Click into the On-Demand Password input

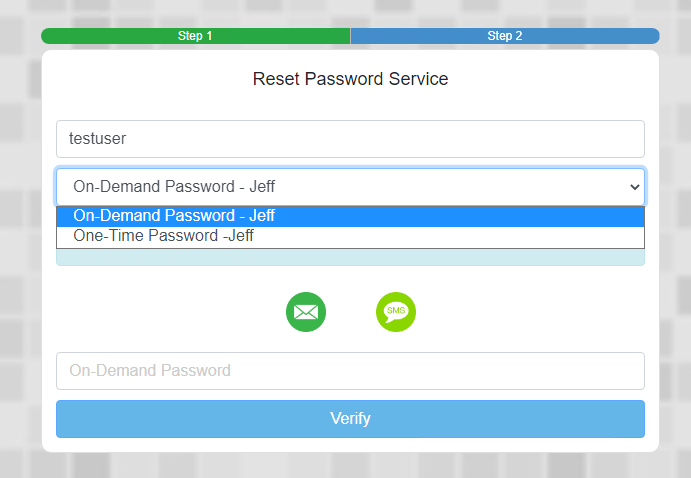(350, 371)
